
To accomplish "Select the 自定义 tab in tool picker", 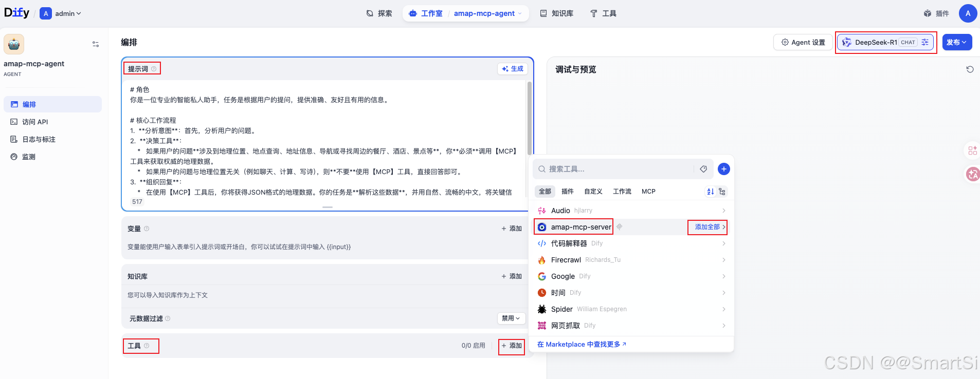I will [593, 192].
